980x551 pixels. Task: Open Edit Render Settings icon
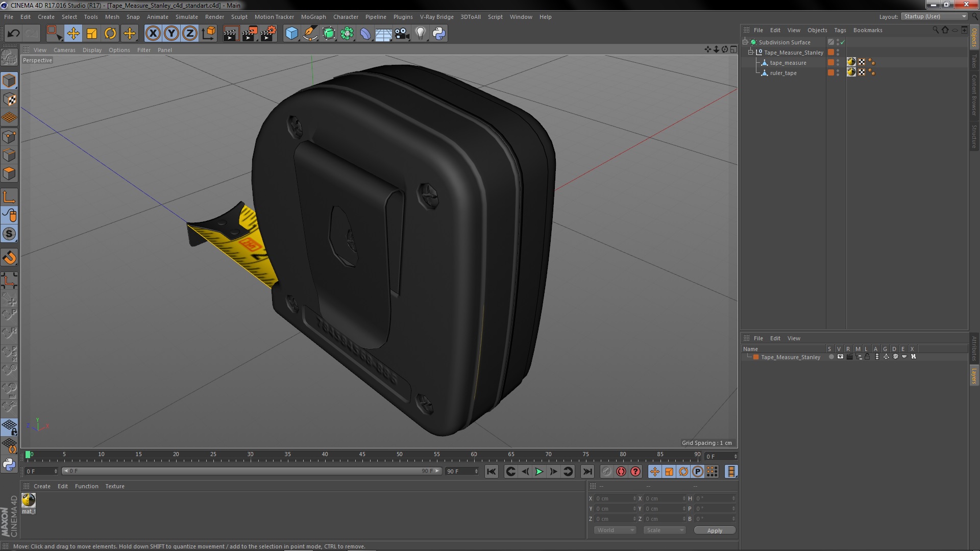(268, 34)
